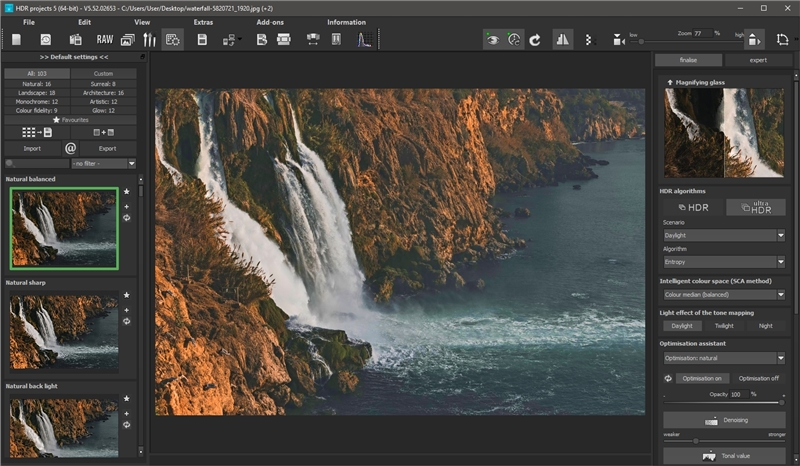This screenshot has height=466, width=800.
Task: Expand the Algorithm Entropy dropdown
Action: pos(723,262)
